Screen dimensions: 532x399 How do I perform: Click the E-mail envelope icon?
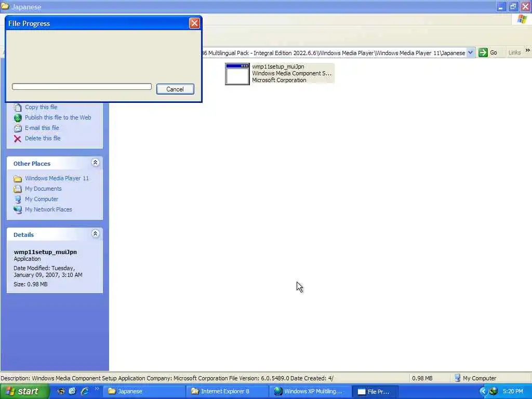click(x=18, y=128)
